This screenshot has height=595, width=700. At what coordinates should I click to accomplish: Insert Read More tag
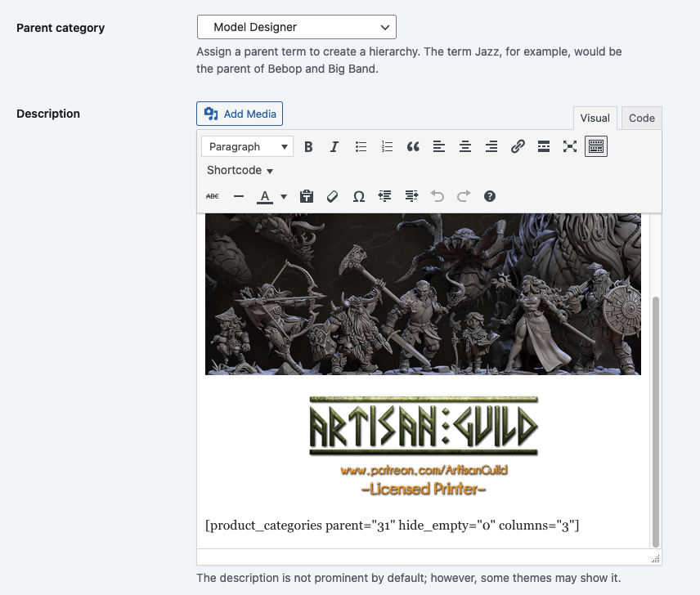click(x=543, y=147)
